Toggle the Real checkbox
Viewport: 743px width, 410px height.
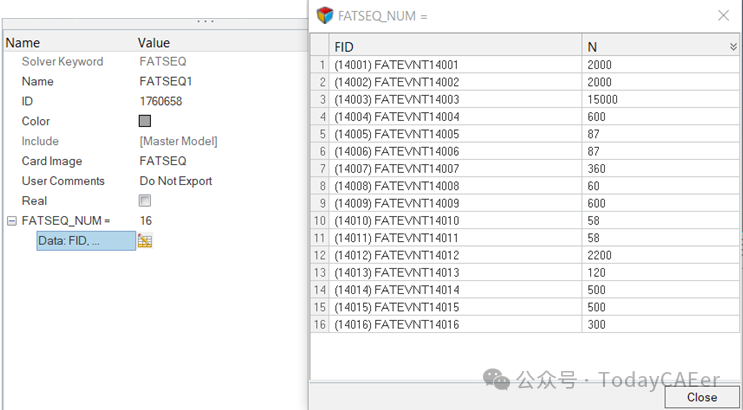(x=145, y=201)
